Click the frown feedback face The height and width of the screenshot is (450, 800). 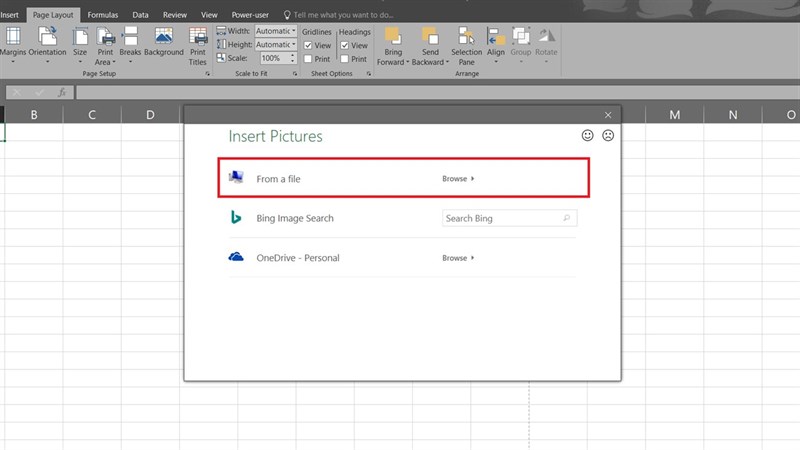pos(608,135)
